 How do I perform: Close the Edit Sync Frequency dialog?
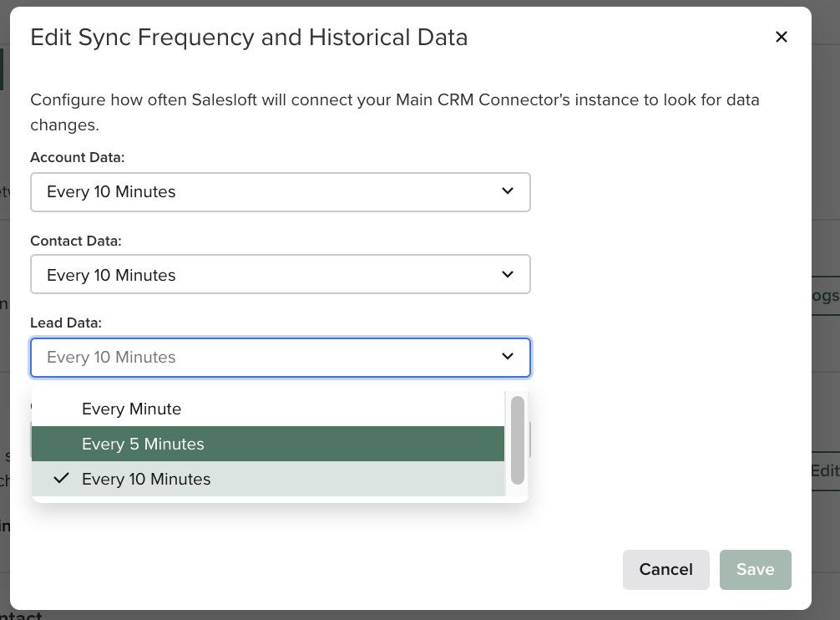coord(782,37)
